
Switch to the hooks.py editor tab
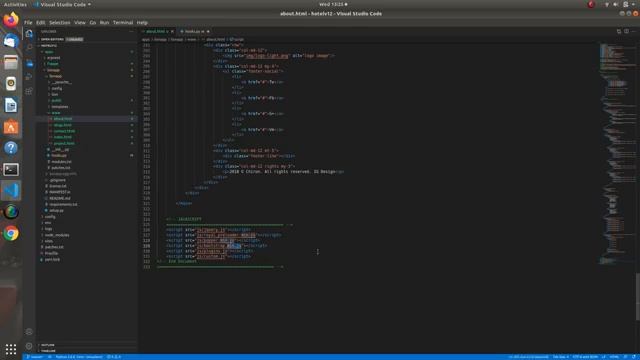pyautogui.click(x=195, y=31)
